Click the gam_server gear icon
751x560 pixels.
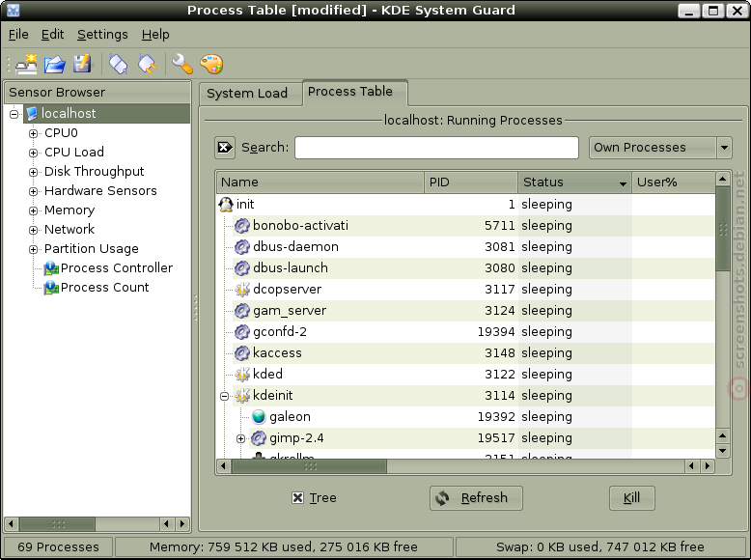pyautogui.click(x=242, y=311)
